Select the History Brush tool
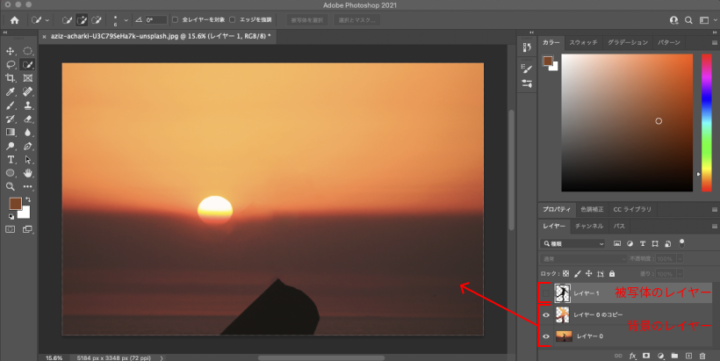720x361 pixels. tap(10, 119)
